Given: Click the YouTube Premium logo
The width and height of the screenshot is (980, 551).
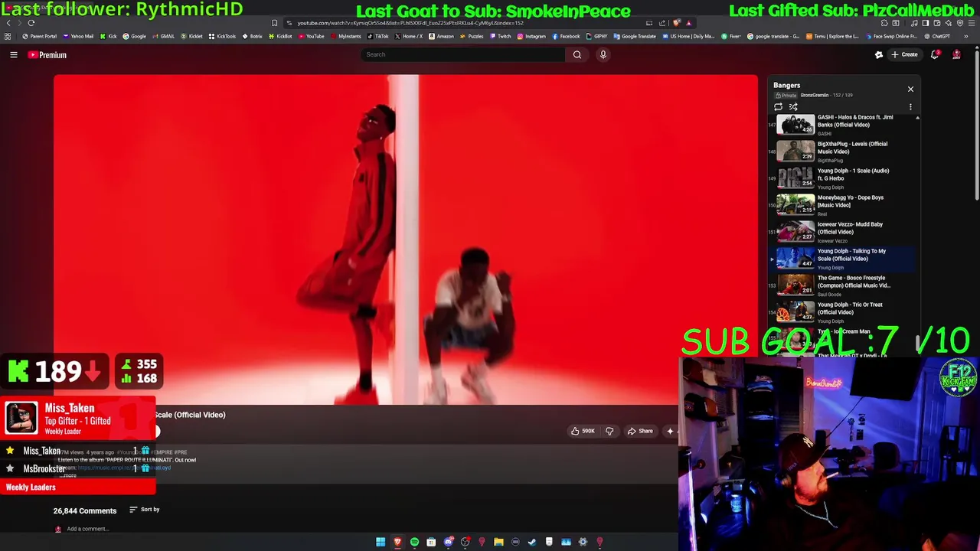Looking at the screenshot, I should [47, 54].
